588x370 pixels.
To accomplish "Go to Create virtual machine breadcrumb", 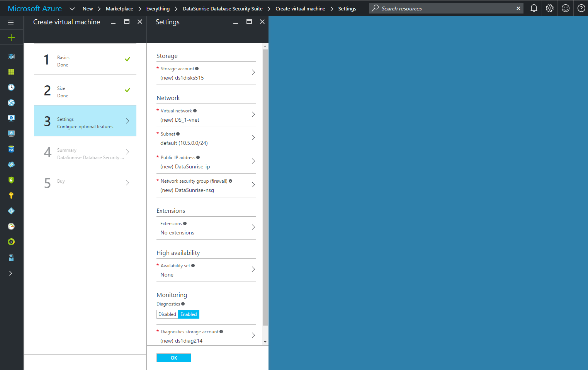I will (300, 8).
